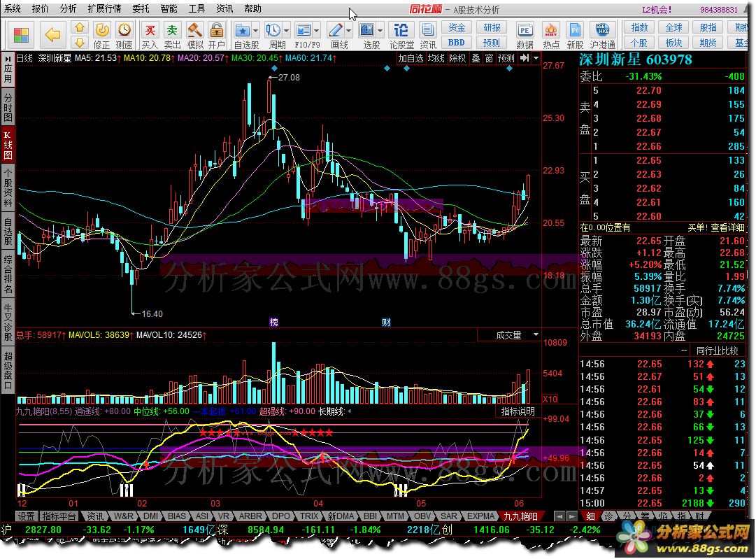Screen dimensions: 756x559
Task: Click the 财 marker on the K-line chart
Action: click(x=386, y=323)
